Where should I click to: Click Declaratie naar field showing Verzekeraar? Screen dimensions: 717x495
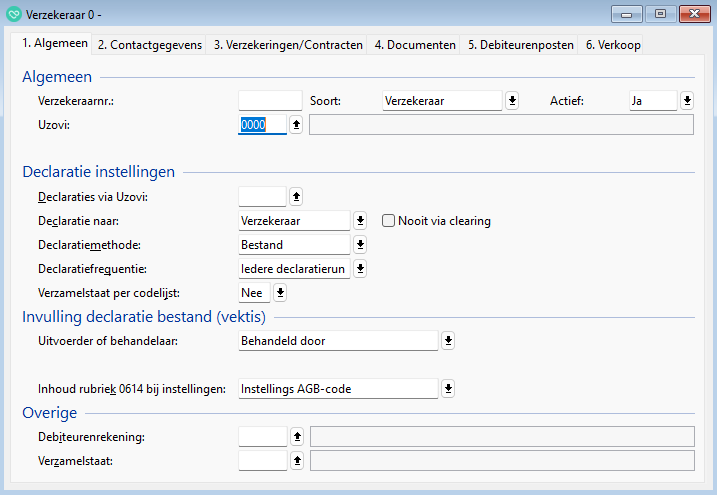tap(294, 221)
